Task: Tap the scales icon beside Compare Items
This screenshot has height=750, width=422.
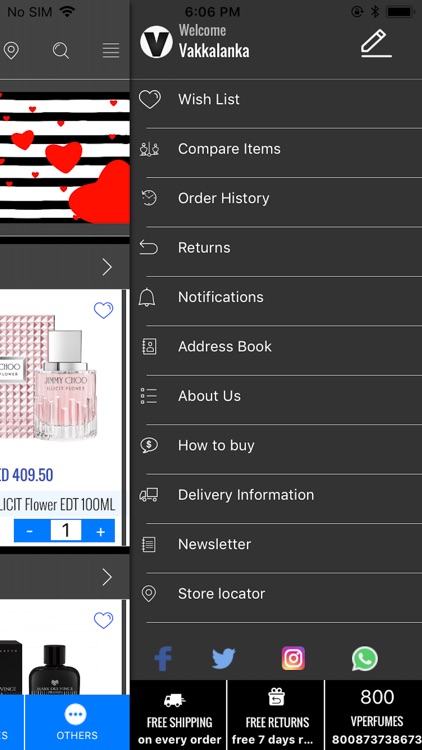Action: click(x=149, y=149)
